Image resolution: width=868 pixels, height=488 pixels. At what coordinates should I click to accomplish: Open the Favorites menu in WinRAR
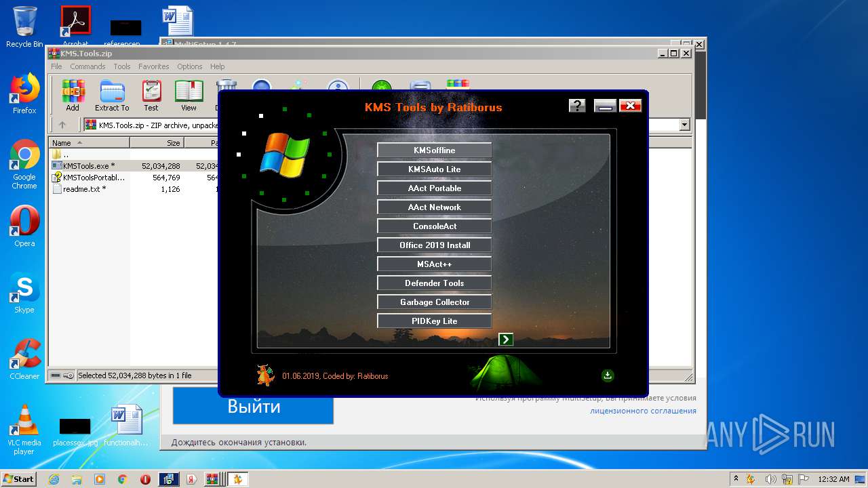[154, 66]
